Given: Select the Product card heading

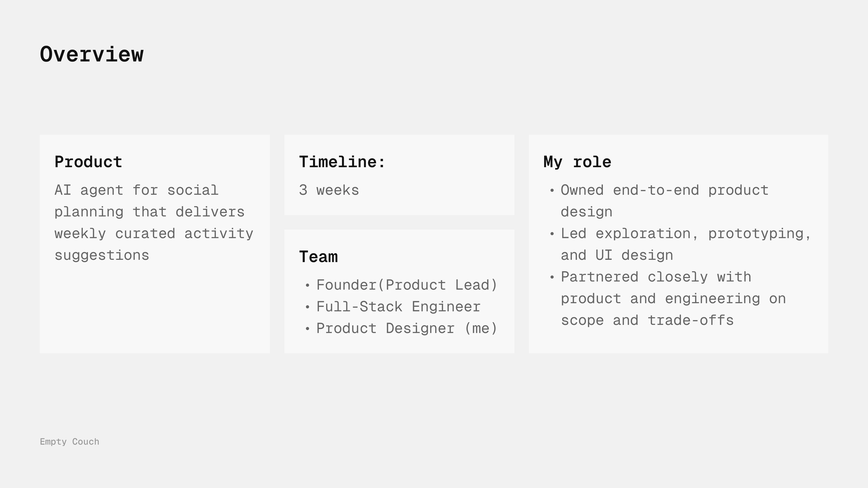Looking at the screenshot, I should pos(88,162).
